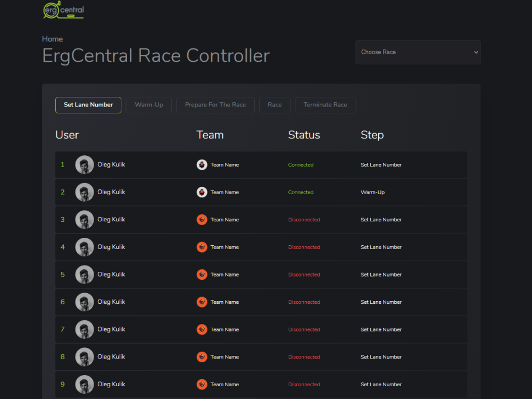
Task: Click the team badge icon in lane 2
Action: point(202,193)
